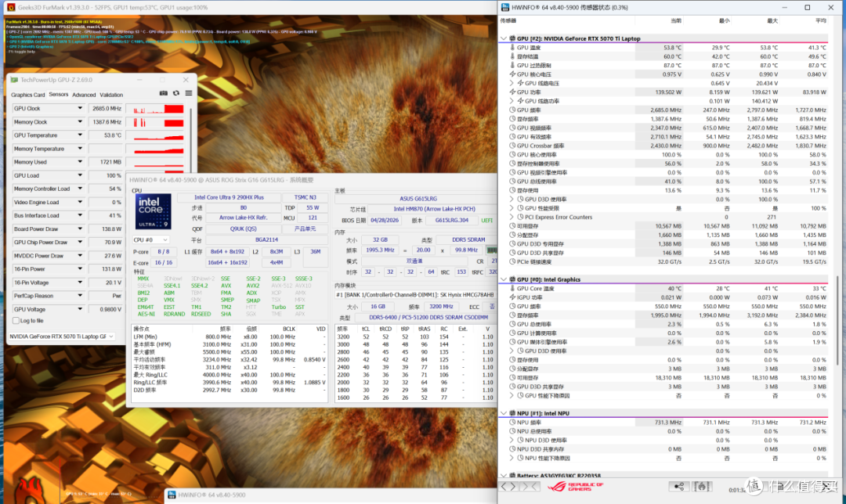Screen dimensions: 846x504
Task: Click the Intel Core Ultra 9 logo
Action: 153,211
